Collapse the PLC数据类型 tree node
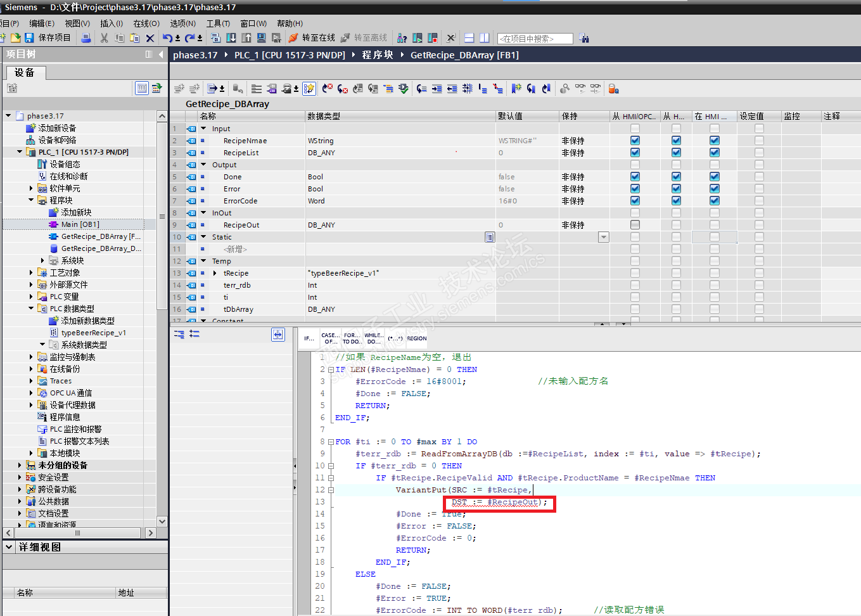The height and width of the screenshot is (616, 861). pos(31,309)
